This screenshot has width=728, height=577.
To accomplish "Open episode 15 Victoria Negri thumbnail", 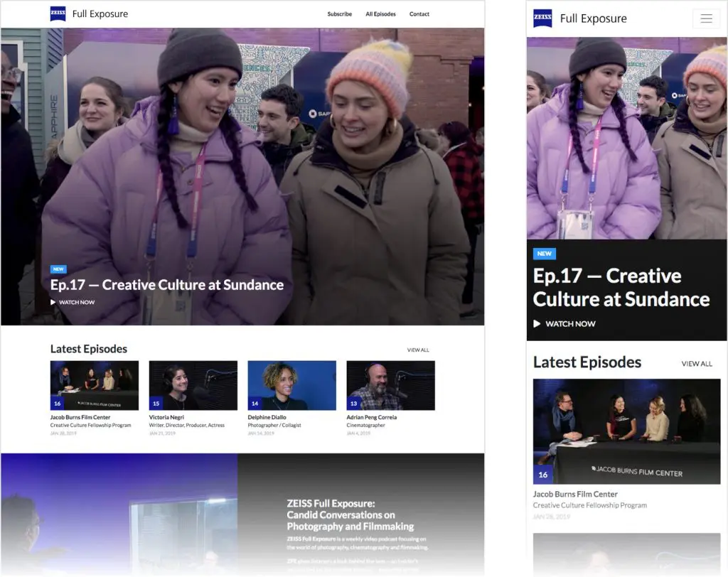I will point(193,385).
